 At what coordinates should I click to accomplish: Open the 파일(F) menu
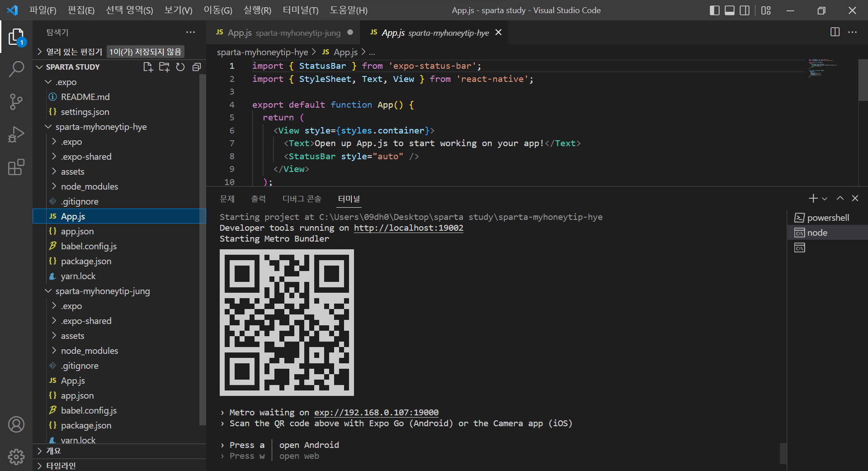[43, 10]
